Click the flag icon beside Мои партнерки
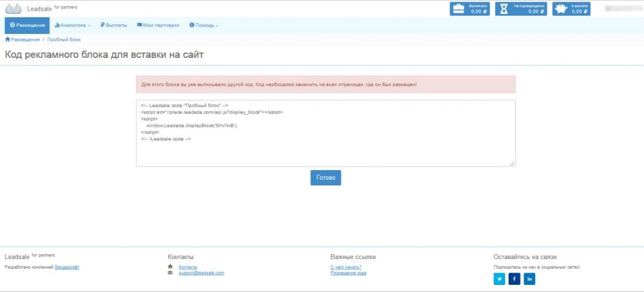Image resolution: width=644 pixels, height=292 pixels. tap(139, 24)
